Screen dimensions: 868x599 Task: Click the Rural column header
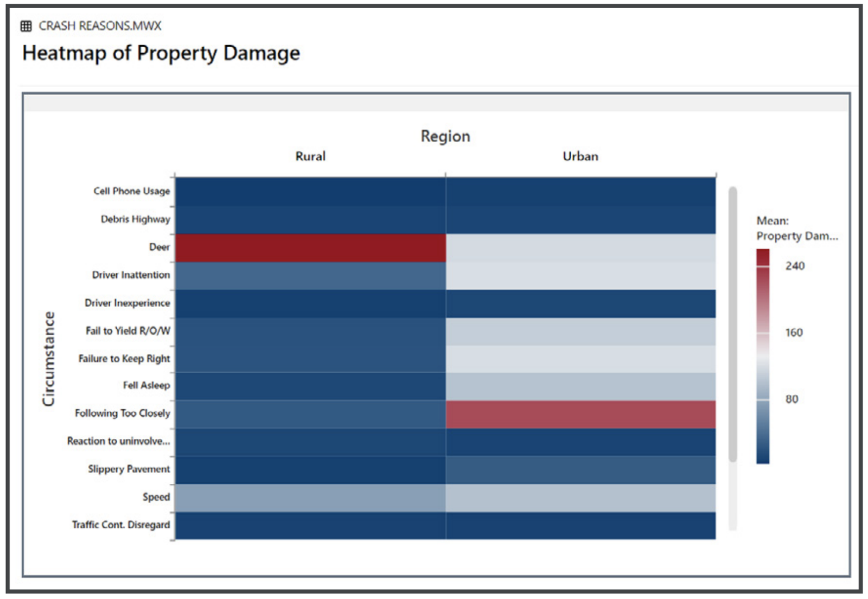(x=310, y=156)
